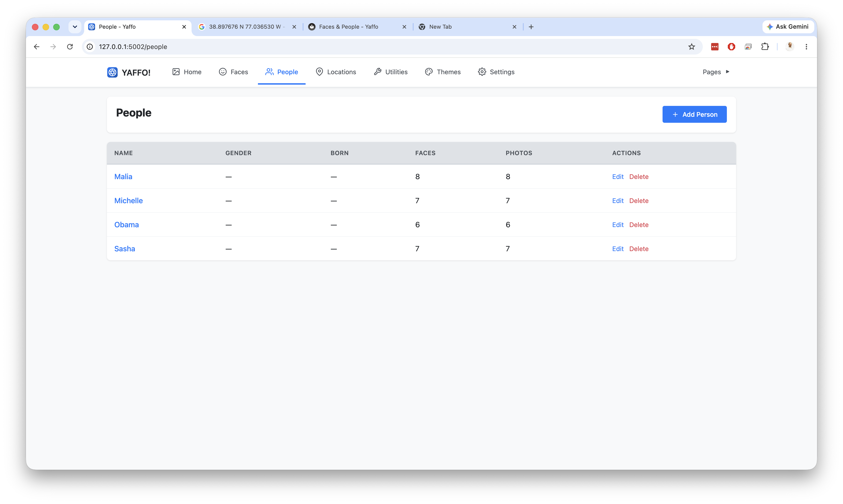843x504 pixels.
Task: Open Settings via the gear icon
Action: point(482,72)
